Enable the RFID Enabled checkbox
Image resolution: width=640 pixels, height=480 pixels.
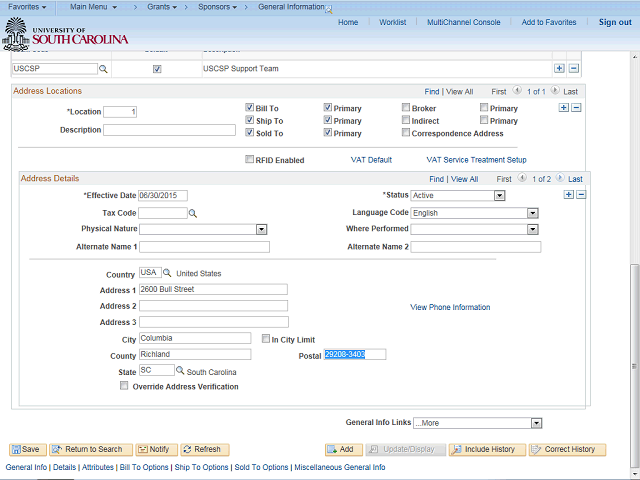[250, 159]
